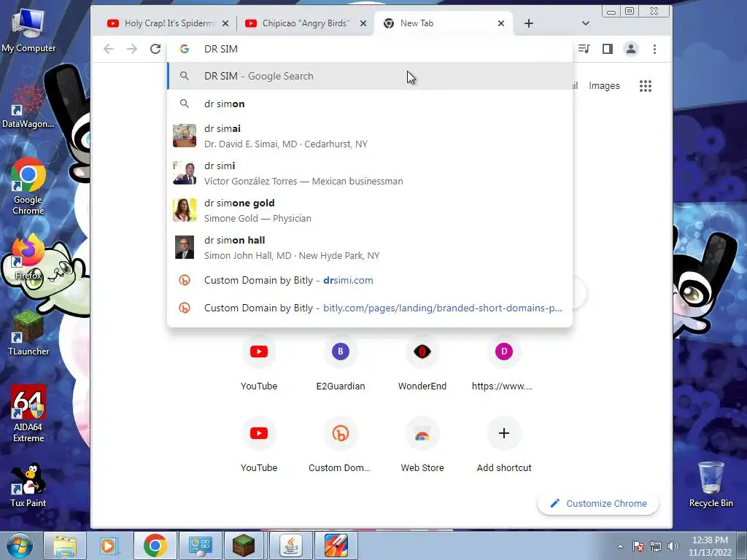Open bitly.com branded-short-domains suggestion
The height and width of the screenshot is (560, 747).
point(370,308)
